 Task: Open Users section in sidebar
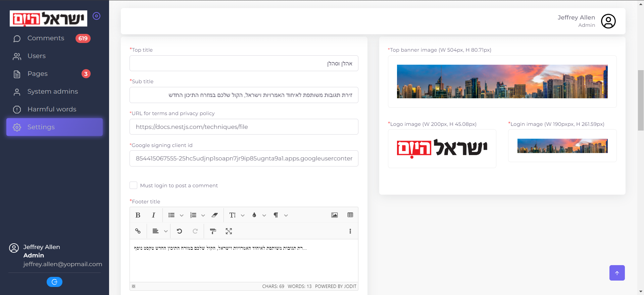tap(54, 56)
